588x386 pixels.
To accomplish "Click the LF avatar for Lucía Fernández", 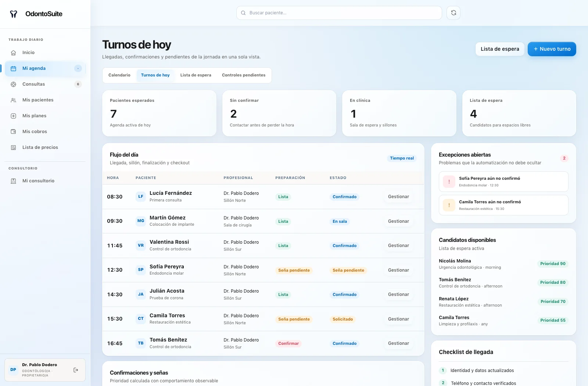I will [x=141, y=197].
